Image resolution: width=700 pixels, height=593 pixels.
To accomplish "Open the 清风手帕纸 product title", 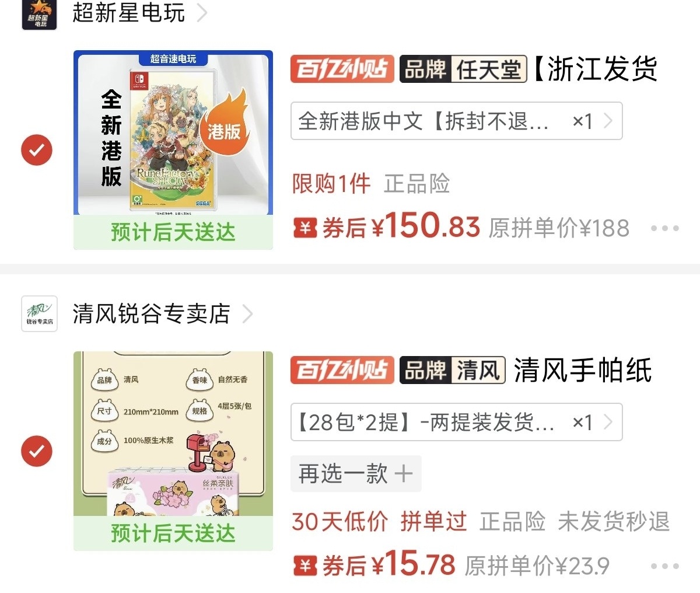I will point(583,370).
